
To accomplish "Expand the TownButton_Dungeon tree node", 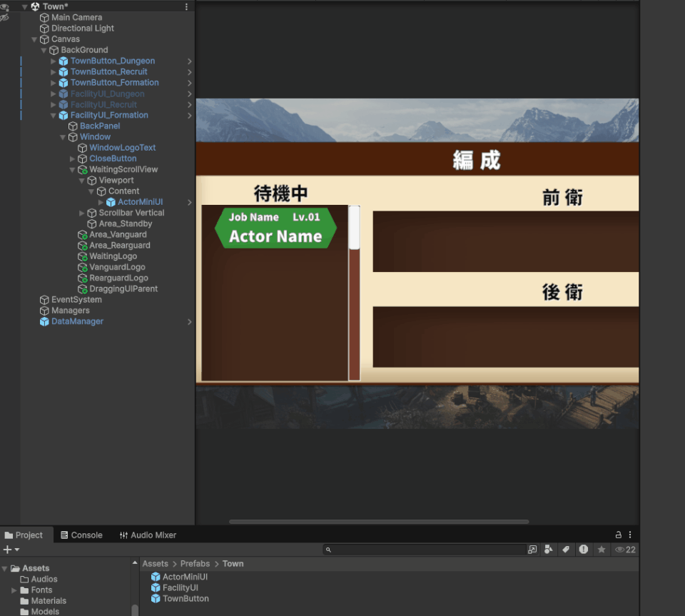I will coord(54,61).
